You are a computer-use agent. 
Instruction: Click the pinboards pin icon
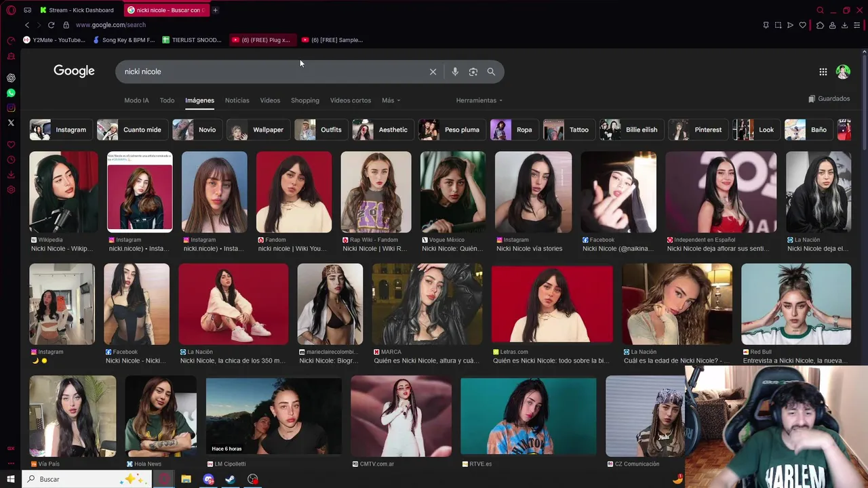point(766,25)
